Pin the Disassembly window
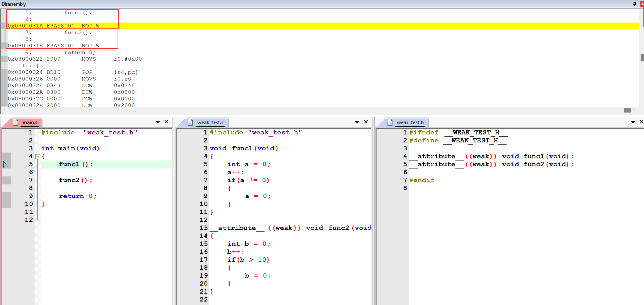This screenshot has width=644, height=305. click(x=634, y=4)
